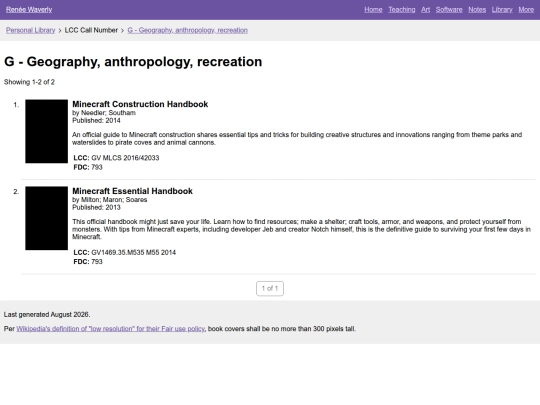This screenshot has width=540, height=405.
Task: Open the Library navigation item
Action: coord(502,10)
